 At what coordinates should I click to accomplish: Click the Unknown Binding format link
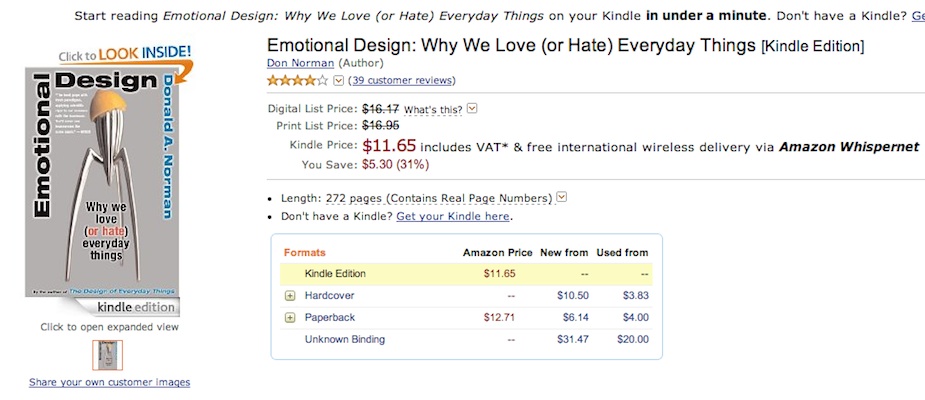[345, 339]
